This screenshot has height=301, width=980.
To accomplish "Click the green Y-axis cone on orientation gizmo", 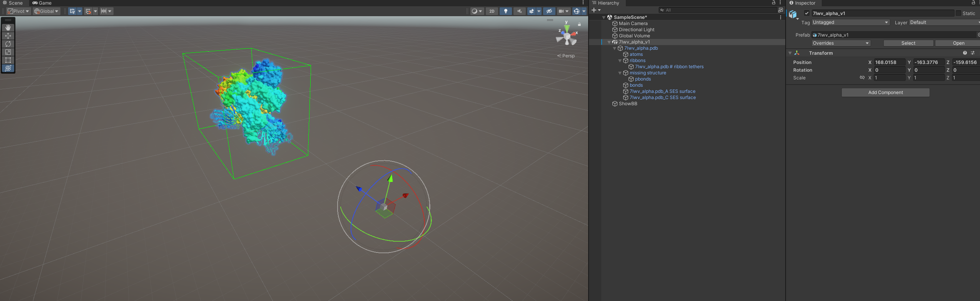I will pyautogui.click(x=567, y=29).
